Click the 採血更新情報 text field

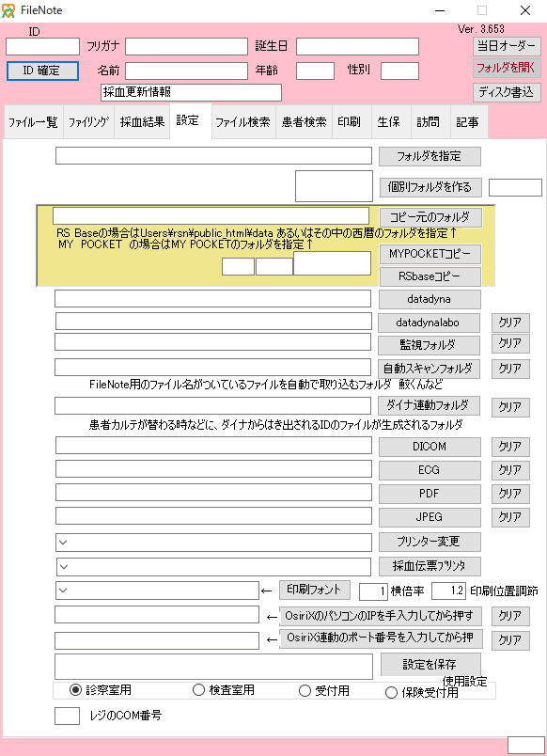coord(192,92)
